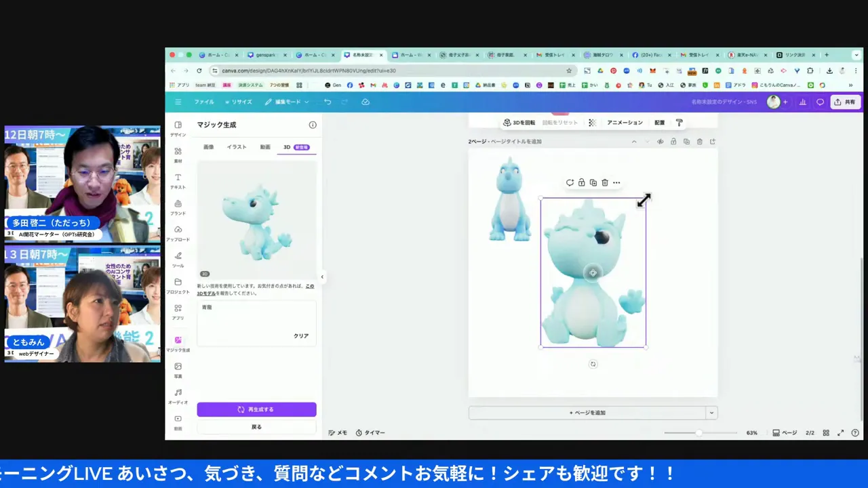Collapse page 2 using the header chevron
Image resolution: width=868 pixels, height=488 pixels.
coord(633,141)
